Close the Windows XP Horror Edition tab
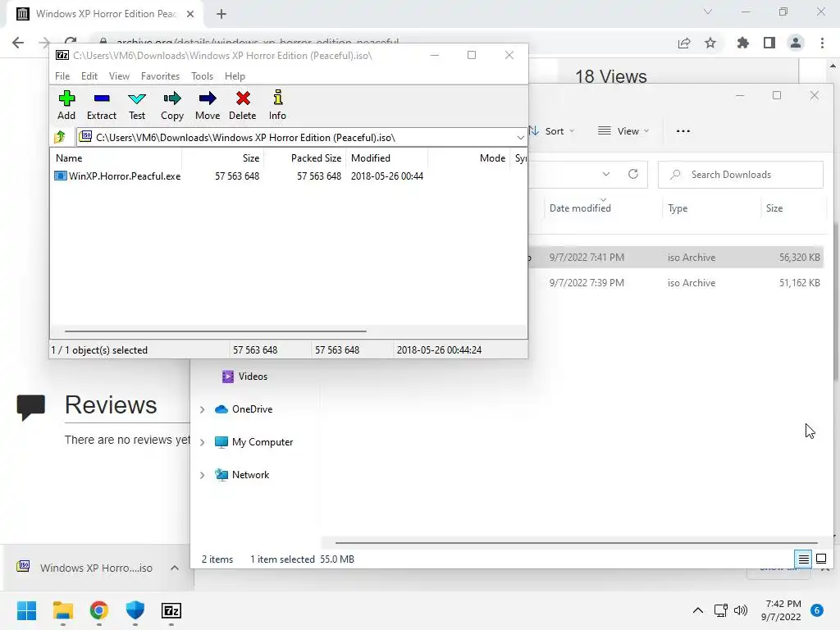This screenshot has width=840, height=630. coord(190,15)
